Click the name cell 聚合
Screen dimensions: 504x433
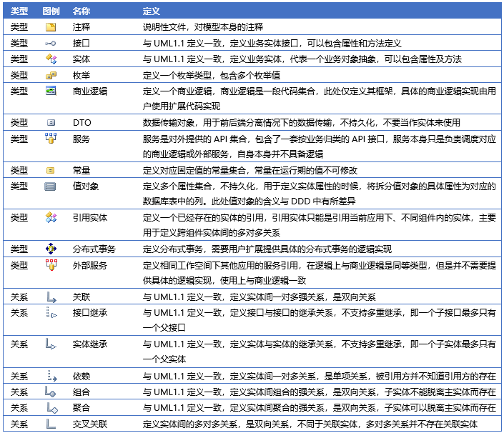click(x=81, y=407)
